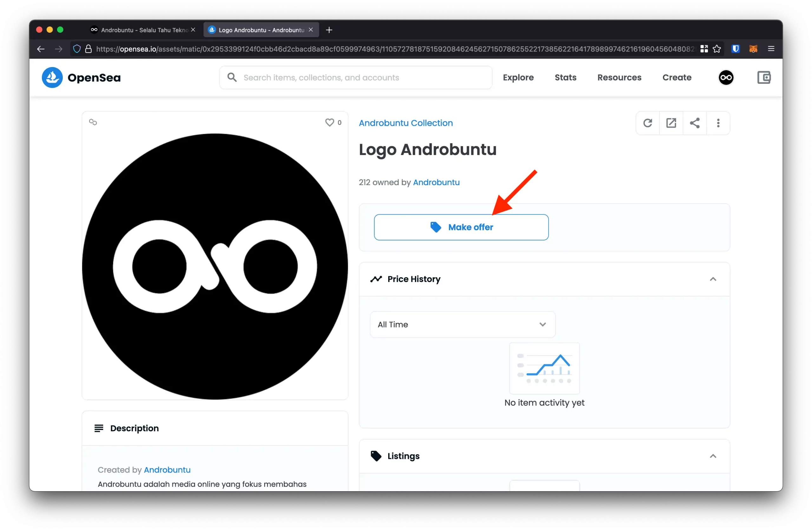Click the Polygon chain icon above the image
Screen dimensions: 812x530
click(93, 122)
